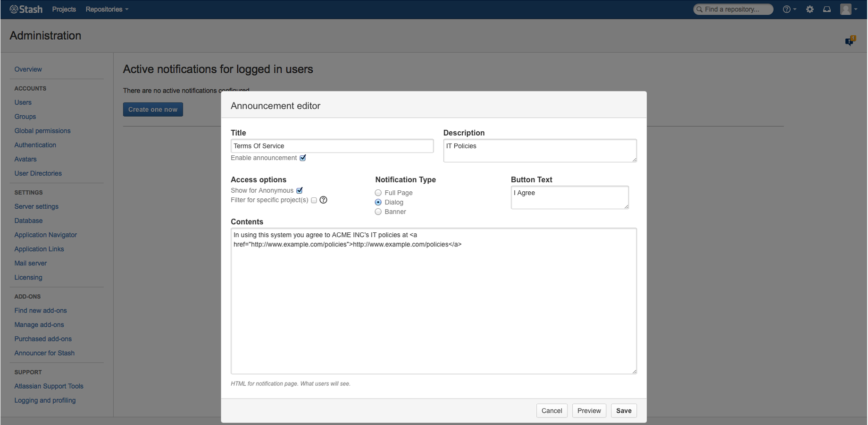The width and height of the screenshot is (868, 425).
Task: Enable Filter for specific project(s) checkbox
Action: pos(314,200)
